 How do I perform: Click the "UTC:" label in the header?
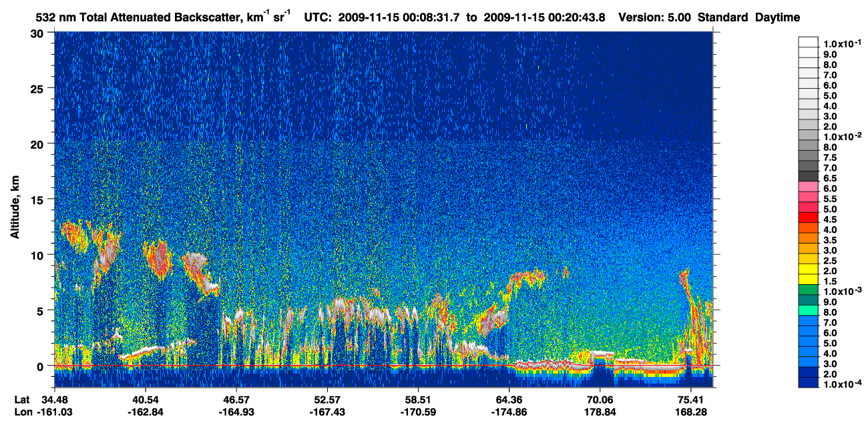316,17
